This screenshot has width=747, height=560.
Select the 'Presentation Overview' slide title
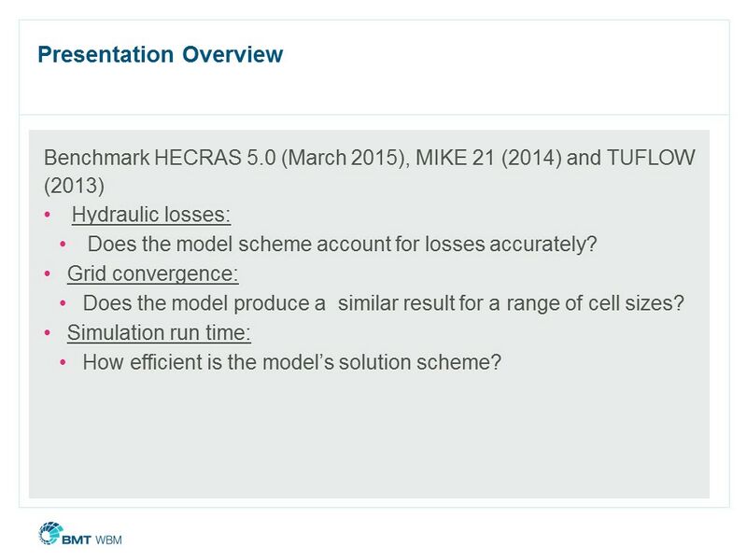pos(160,54)
